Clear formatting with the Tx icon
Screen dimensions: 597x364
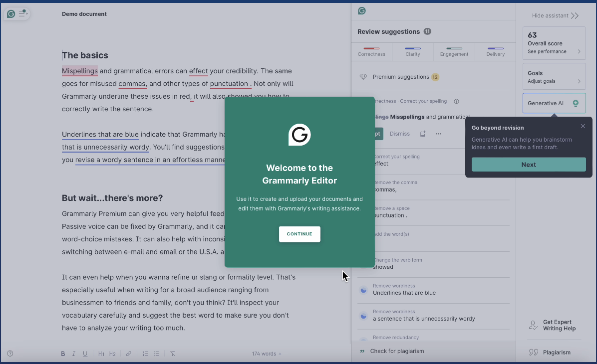pyautogui.click(x=173, y=354)
